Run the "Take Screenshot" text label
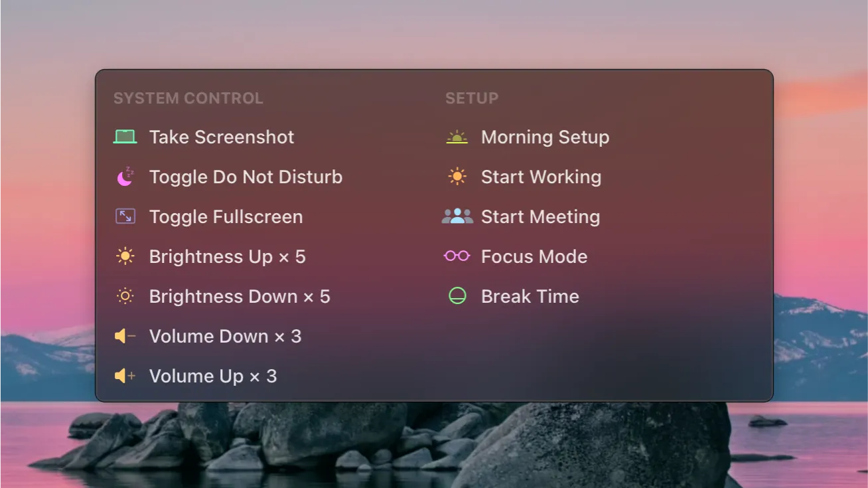 pyautogui.click(x=222, y=137)
